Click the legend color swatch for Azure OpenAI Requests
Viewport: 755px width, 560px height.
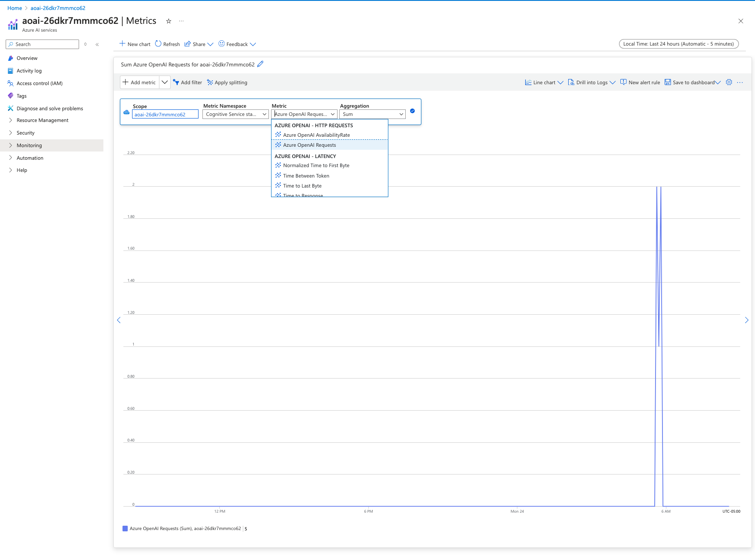click(x=125, y=529)
